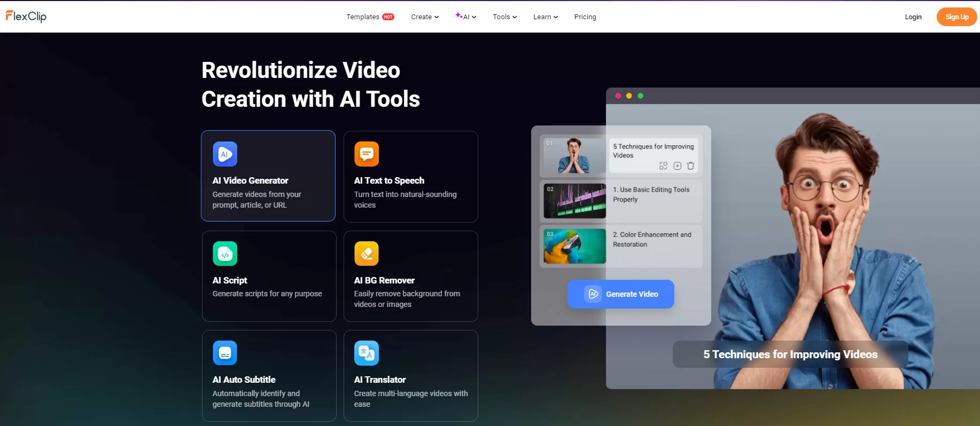Screen dimensions: 980x426
Task: Click the yellow dot in mockup window
Action: (x=629, y=96)
